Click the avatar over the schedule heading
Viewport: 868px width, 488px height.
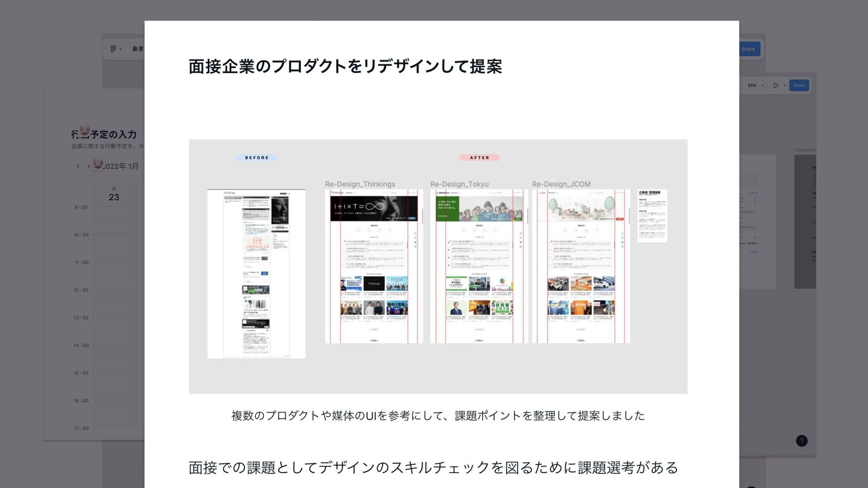(x=85, y=131)
